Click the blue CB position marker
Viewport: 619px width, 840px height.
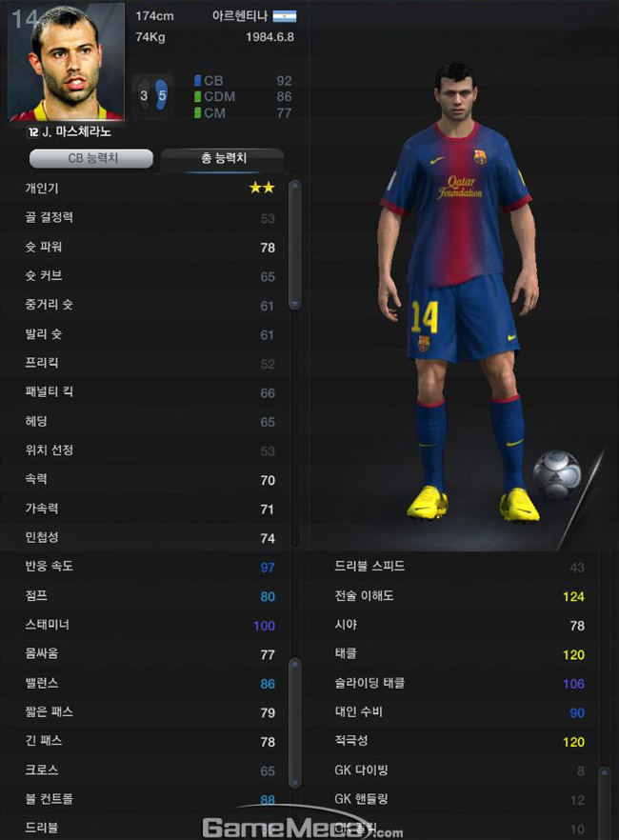pos(197,81)
